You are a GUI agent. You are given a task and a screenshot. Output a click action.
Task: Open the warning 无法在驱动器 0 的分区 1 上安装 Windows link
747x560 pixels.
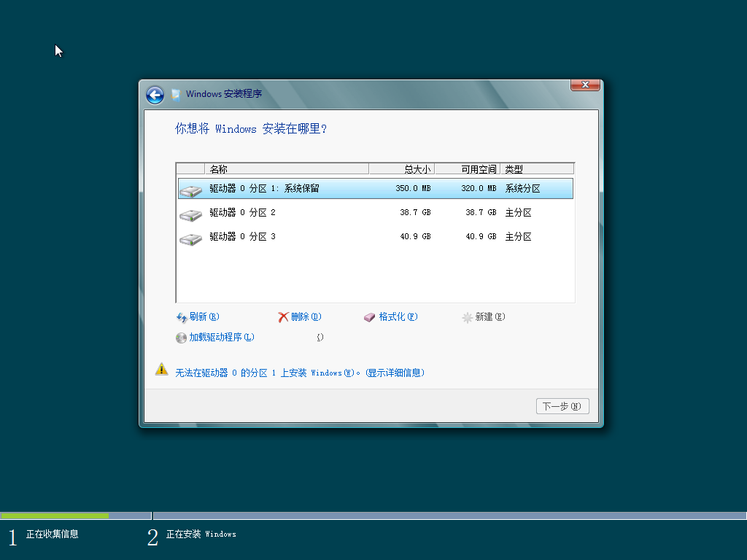coord(299,373)
